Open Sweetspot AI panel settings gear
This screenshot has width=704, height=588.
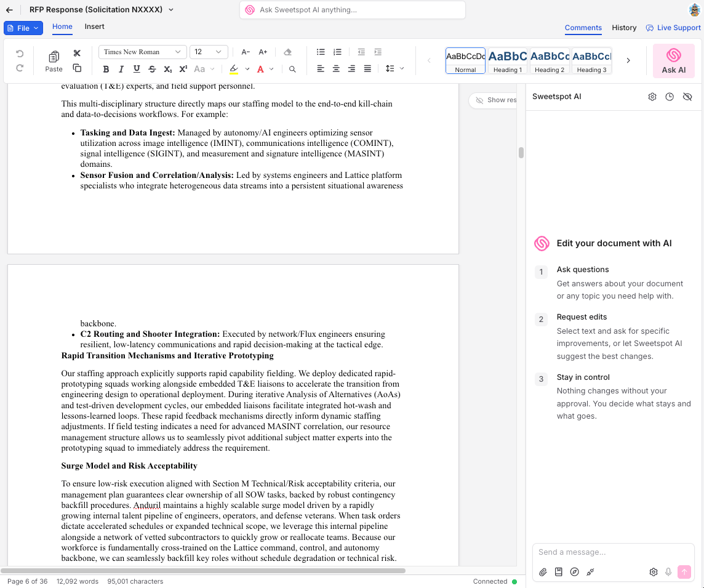[x=652, y=97]
